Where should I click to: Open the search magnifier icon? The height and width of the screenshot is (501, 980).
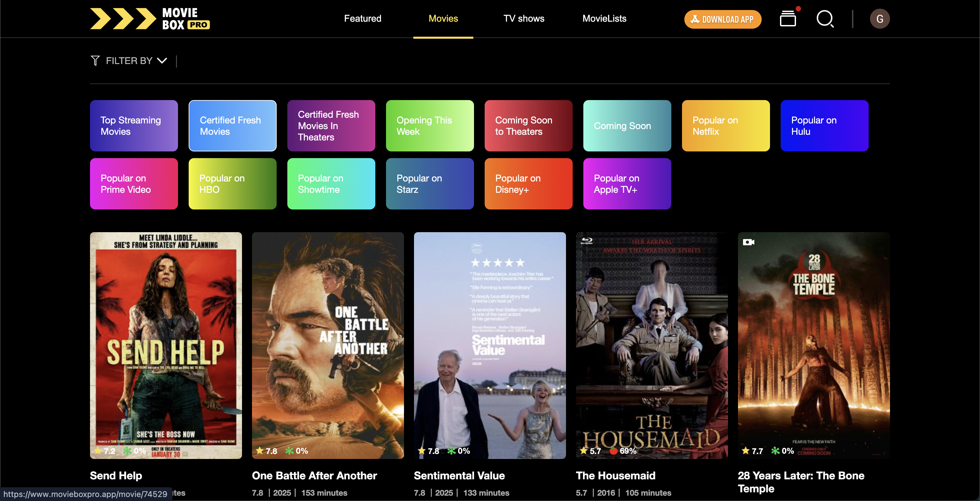[x=824, y=19]
